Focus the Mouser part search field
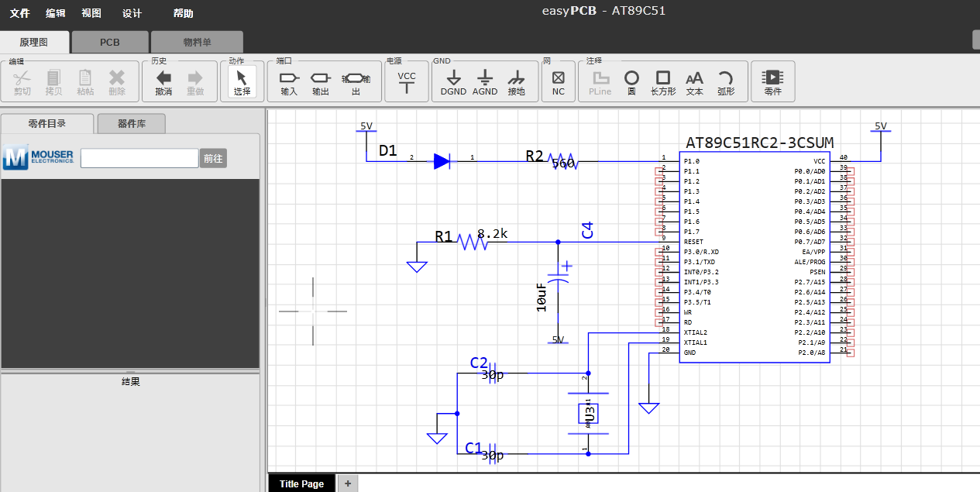Screen dimensions: 980x492 pos(139,158)
